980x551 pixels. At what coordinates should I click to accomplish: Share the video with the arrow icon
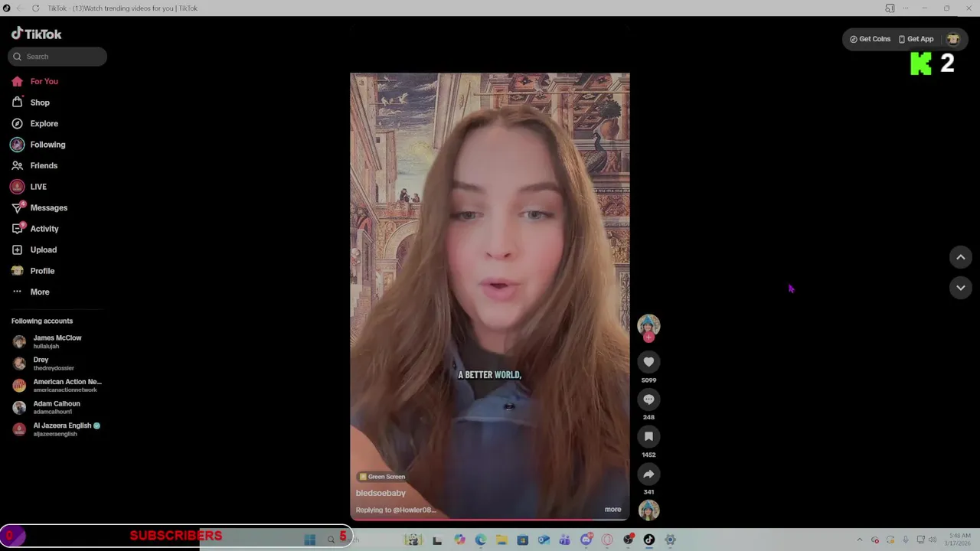648,474
